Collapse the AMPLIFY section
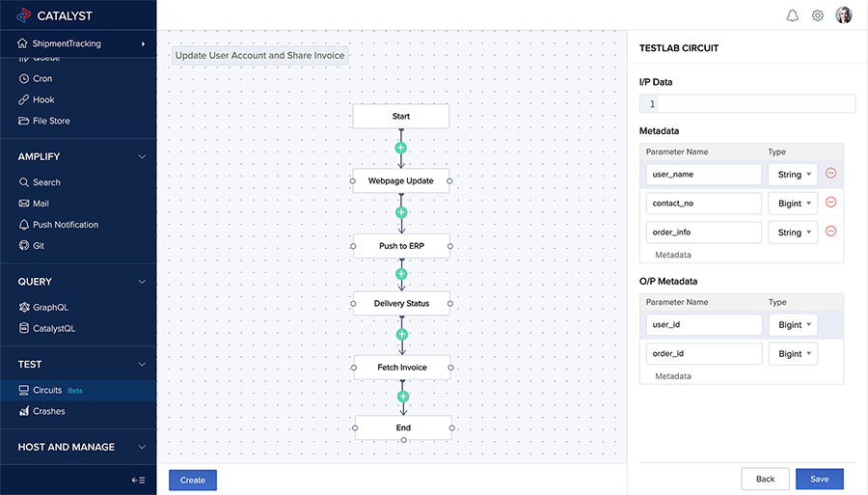 click(x=142, y=156)
